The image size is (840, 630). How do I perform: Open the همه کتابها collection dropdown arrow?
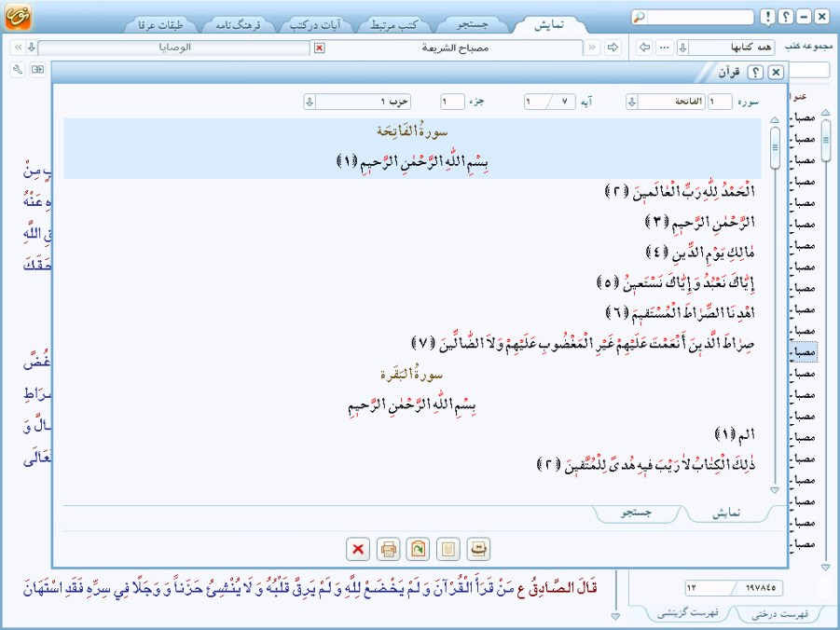click(x=682, y=48)
